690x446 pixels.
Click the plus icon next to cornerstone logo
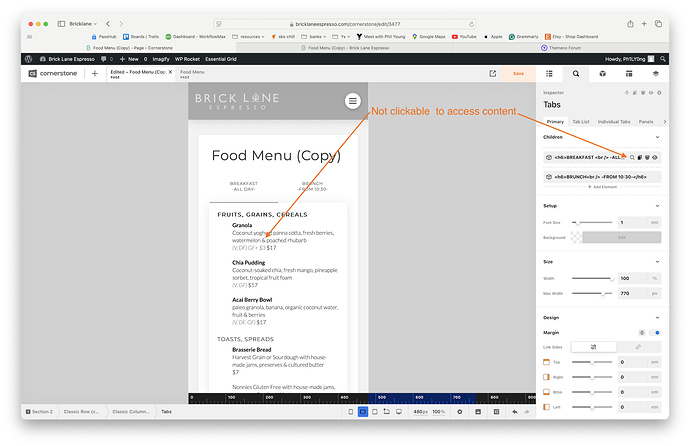coord(95,73)
